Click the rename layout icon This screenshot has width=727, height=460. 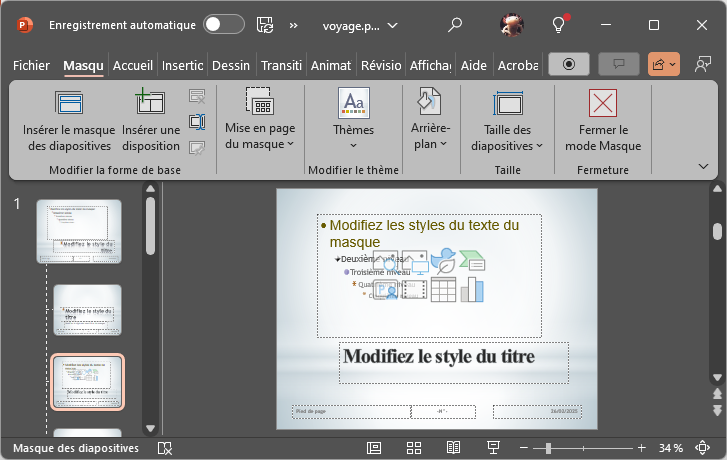click(x=197, y=122)
